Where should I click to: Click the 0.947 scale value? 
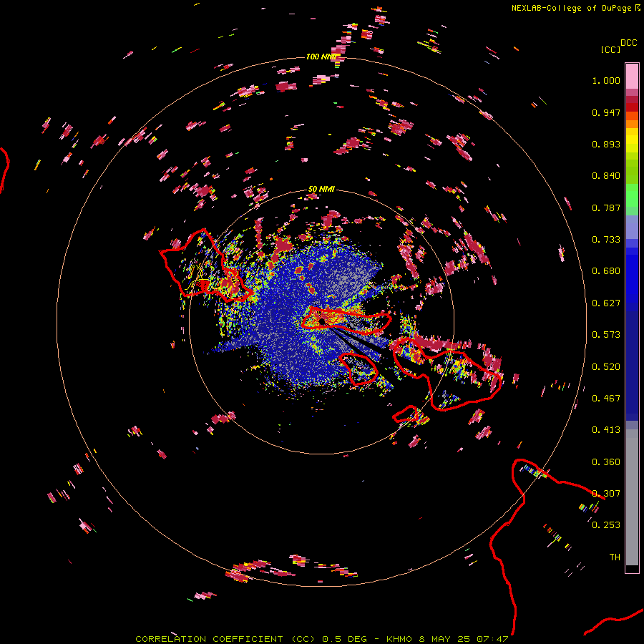(606, 112)
